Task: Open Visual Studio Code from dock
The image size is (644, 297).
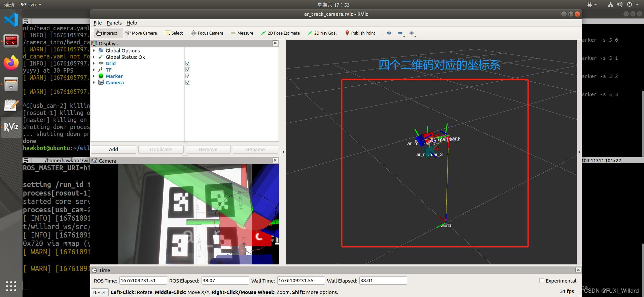Action: click(11, 19)
